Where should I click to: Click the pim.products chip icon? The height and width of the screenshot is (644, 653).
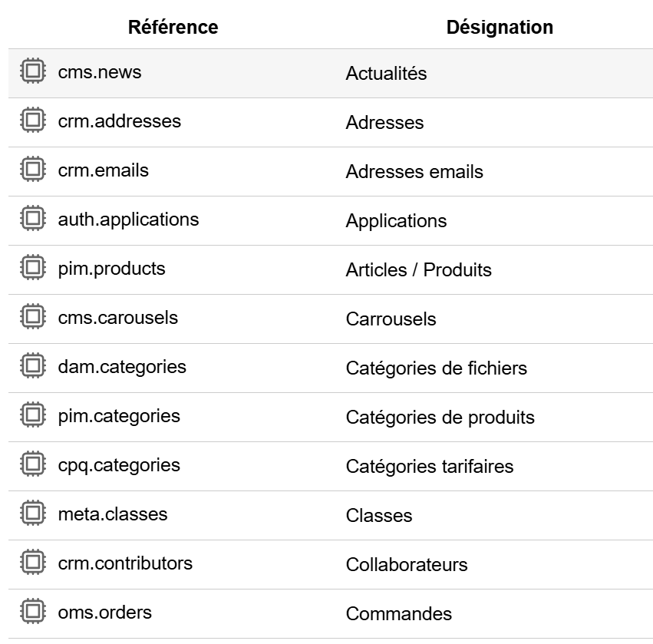(32, 269)
